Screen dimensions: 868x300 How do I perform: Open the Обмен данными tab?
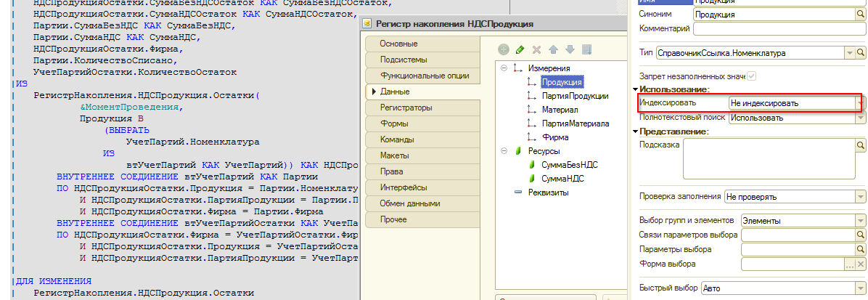(410, 203)
